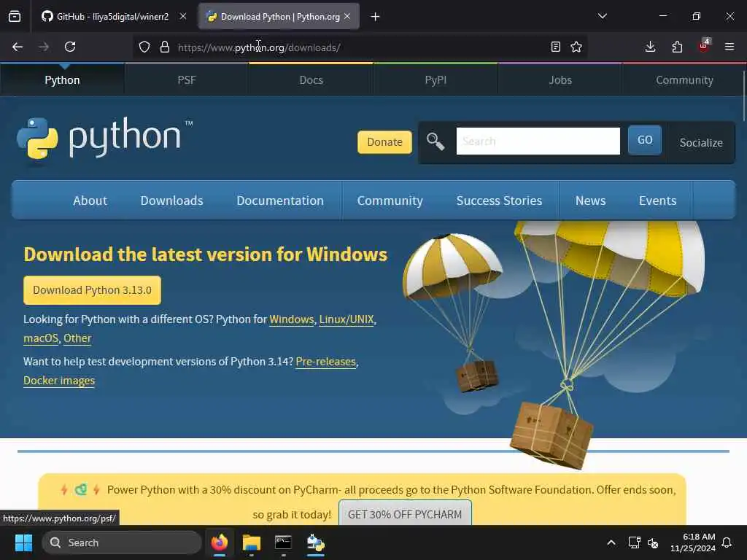Viewport: 747px width, 560px height.
Task: Open the Pre-releases link
Action: click(x=326, y=362)
